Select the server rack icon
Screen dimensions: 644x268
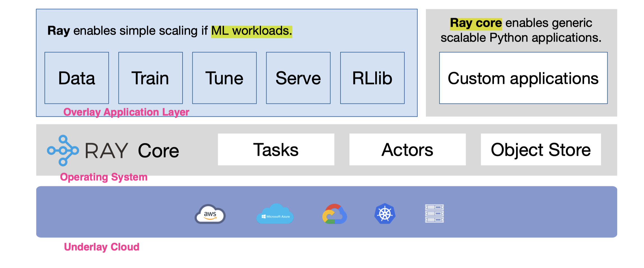click(434, 213)
